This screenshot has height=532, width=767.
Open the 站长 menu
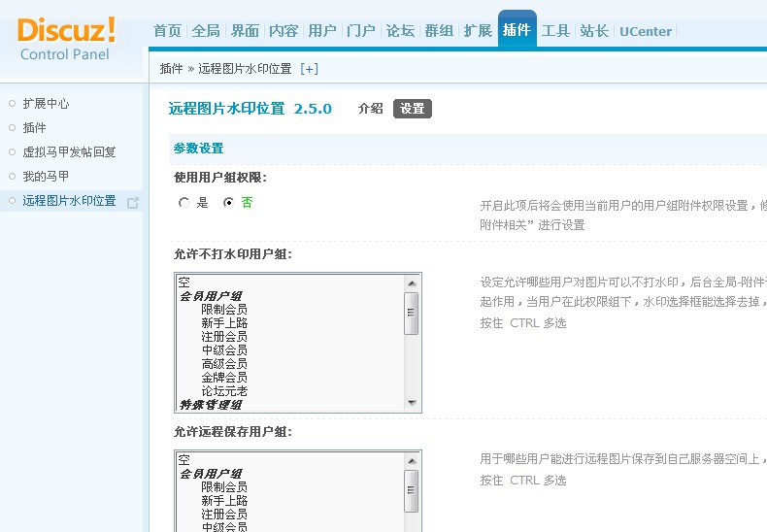[594, 31]
